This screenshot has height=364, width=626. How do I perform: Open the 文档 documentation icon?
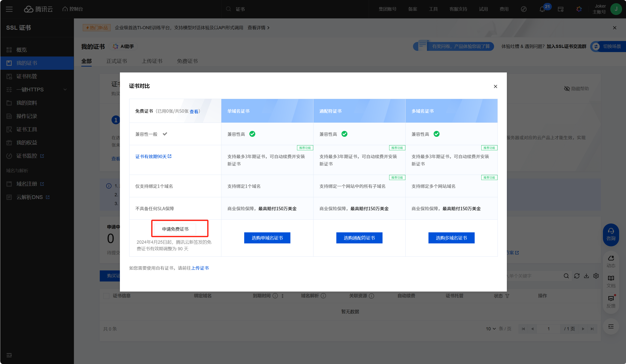click(x=611, y=281)
